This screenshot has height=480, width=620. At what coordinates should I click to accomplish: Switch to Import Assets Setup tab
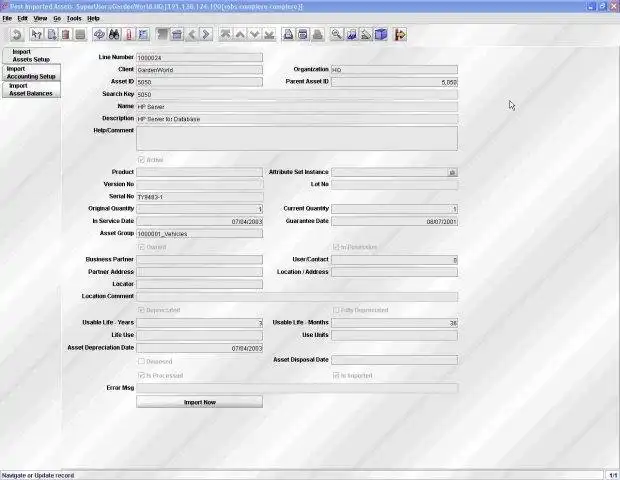click(x=31, y=55)
